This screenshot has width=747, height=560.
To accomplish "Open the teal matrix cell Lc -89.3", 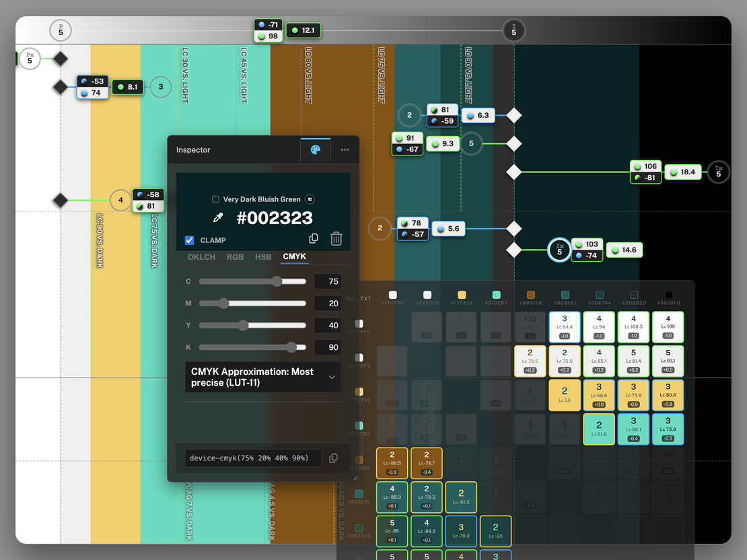I will tap(392, 497).
